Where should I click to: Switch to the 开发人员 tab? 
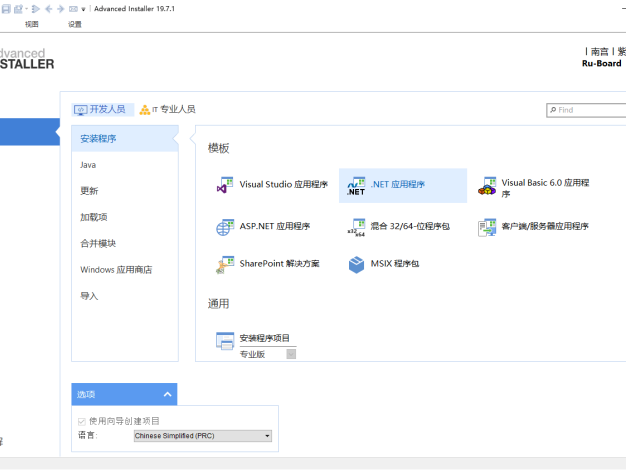103,109
